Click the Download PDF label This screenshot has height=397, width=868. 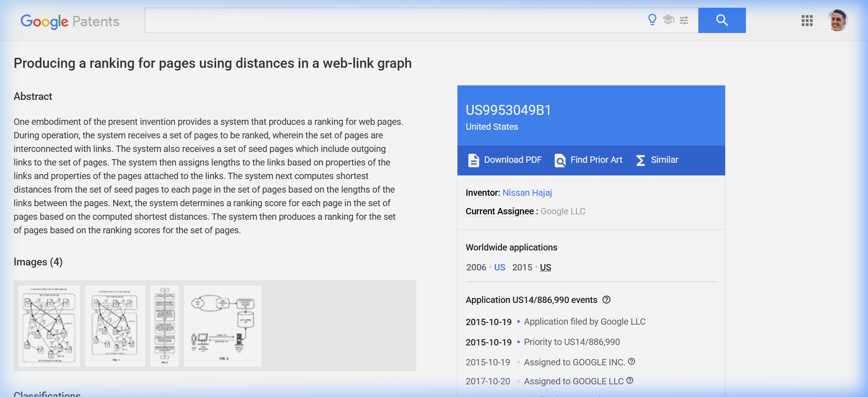[x=513, y=160]
